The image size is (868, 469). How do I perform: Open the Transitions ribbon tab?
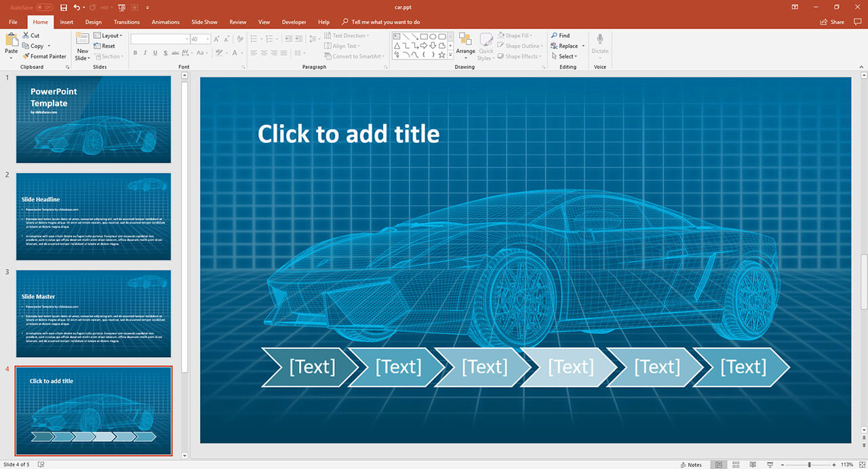pos(127,22)
